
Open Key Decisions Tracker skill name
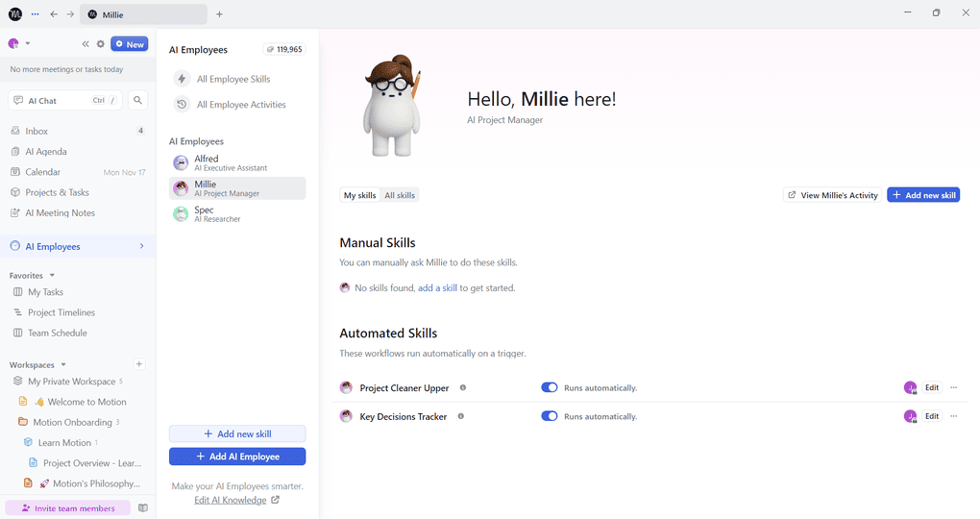coord(404,416)
